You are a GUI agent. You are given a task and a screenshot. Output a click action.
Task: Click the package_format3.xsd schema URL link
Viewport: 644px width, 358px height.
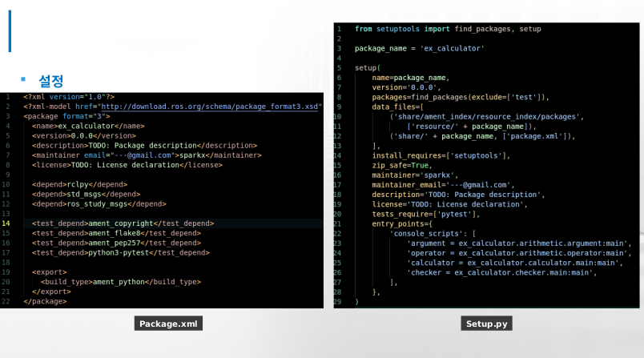click(210, 107)
